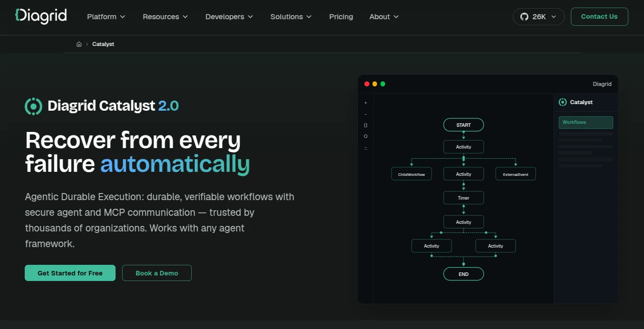644x329 pixels.
Task: Click the Activity node below START
Action: click(464, 147)
